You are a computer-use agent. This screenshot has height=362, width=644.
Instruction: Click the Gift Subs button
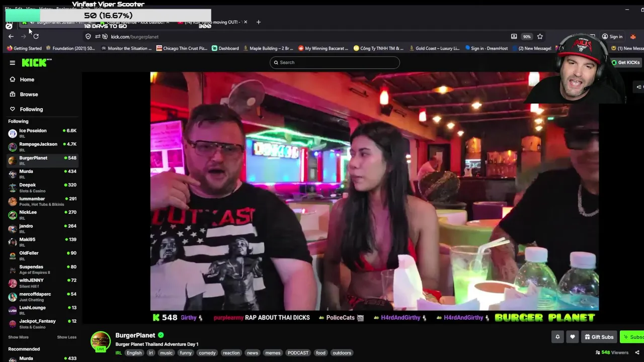[598, 337]
